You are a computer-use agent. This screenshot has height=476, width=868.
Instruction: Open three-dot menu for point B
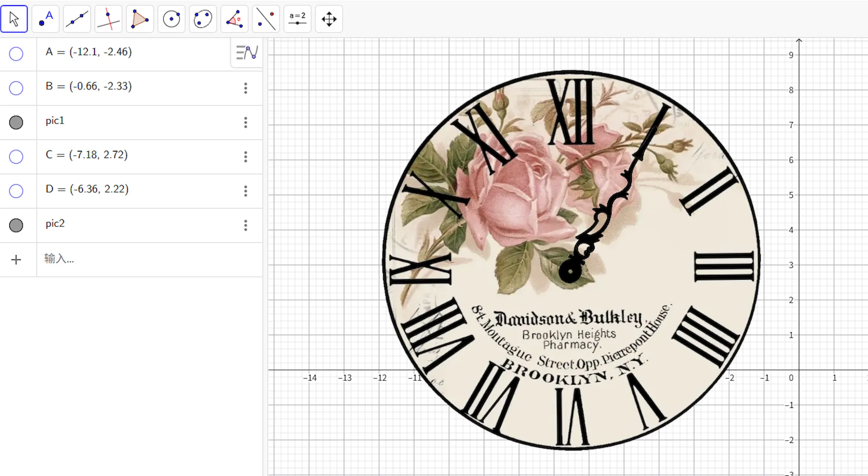245,88
